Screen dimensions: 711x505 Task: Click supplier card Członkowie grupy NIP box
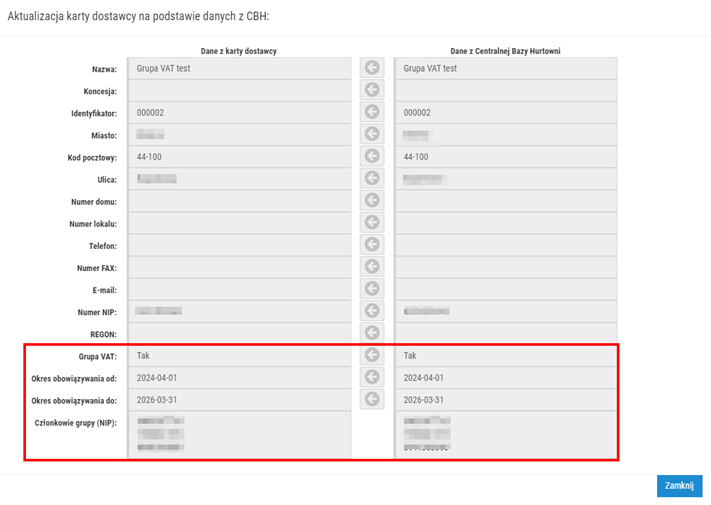(239, 435)
